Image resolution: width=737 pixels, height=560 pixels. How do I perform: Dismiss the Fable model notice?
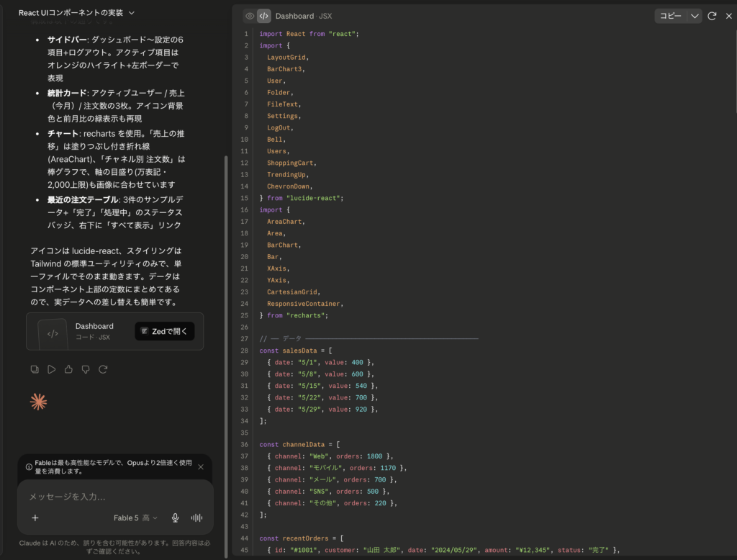pyautogui.click(x=201, y=467)
